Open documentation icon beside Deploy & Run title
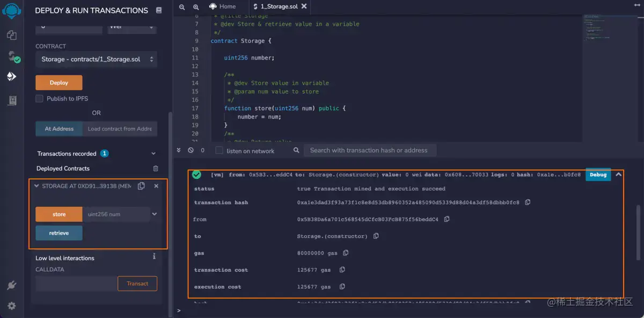The height and width of the screenshot is (318, 644). coord(158,10)
